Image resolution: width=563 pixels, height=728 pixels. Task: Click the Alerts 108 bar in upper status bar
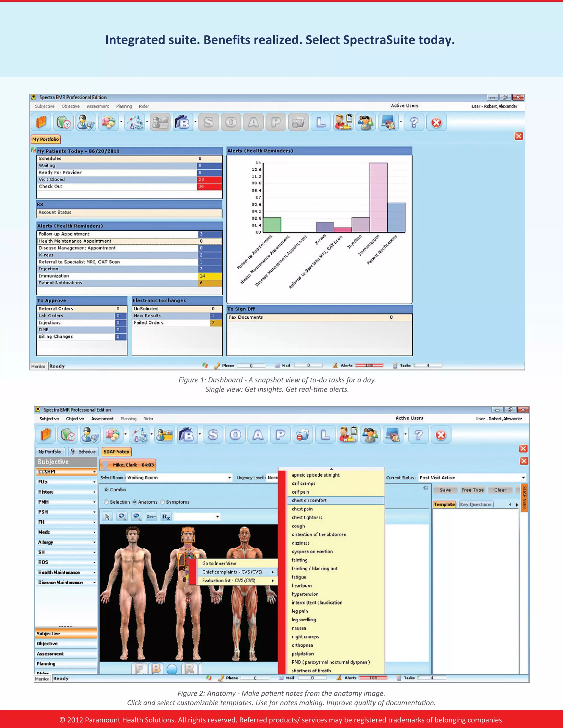pyautogui.click(x=369, y=365)
